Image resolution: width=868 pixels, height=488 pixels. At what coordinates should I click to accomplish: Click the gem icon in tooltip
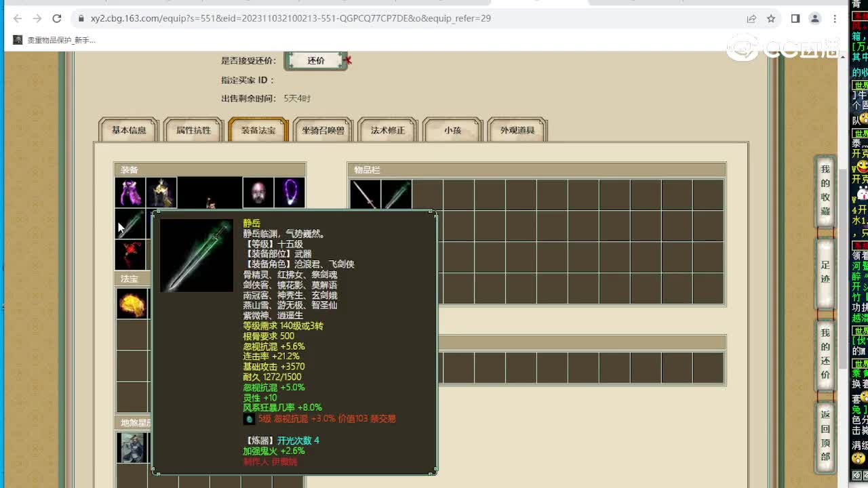click(x=249, y=420)
